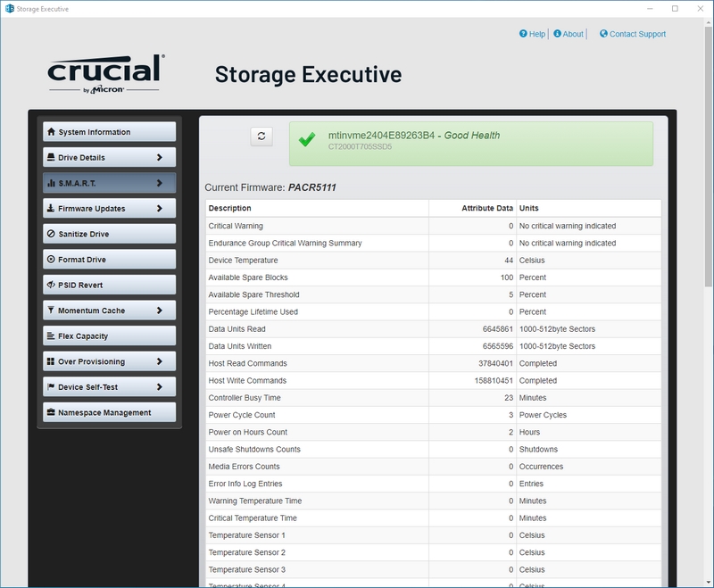Click the Data Units Written value 6565596
The image size is (714, 588).
pos(498,346)
